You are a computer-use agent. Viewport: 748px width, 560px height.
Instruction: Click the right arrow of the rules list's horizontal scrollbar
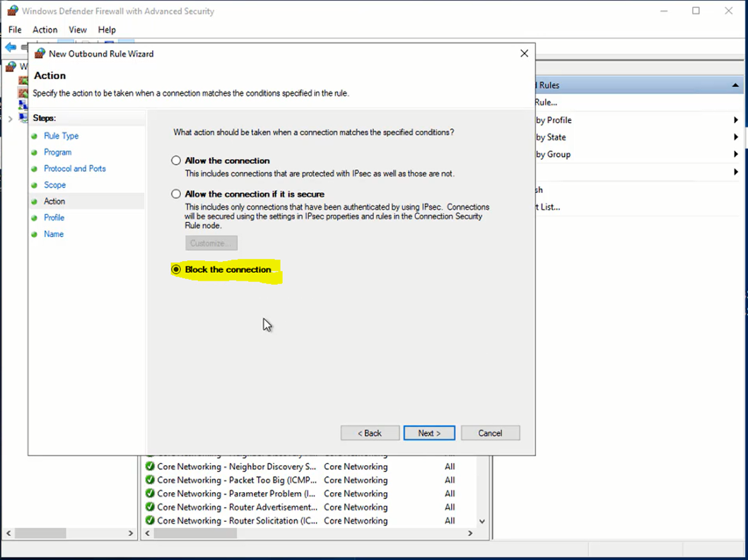pos(470,533)
